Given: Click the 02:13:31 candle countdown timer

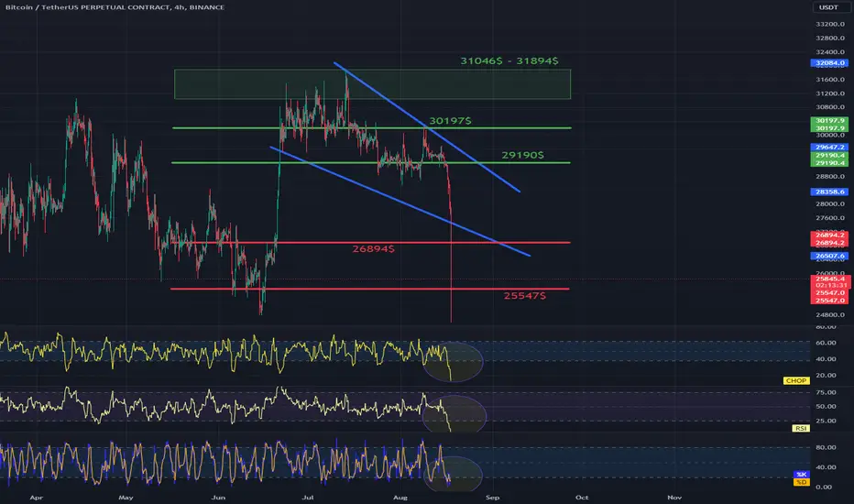Looking at the screenshot, I should point(830,286).
